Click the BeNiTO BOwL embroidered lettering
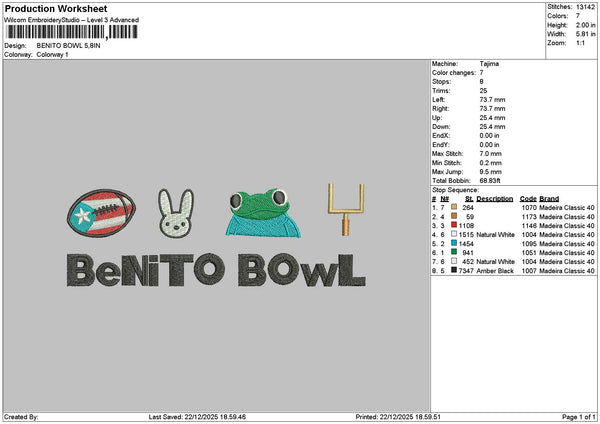 [209, 267]
